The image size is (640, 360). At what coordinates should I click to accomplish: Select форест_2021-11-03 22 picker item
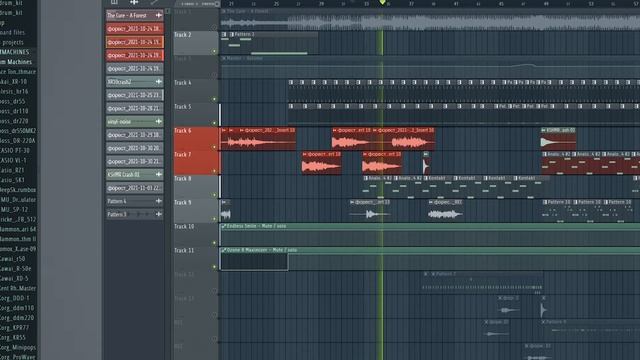(135, 188)
